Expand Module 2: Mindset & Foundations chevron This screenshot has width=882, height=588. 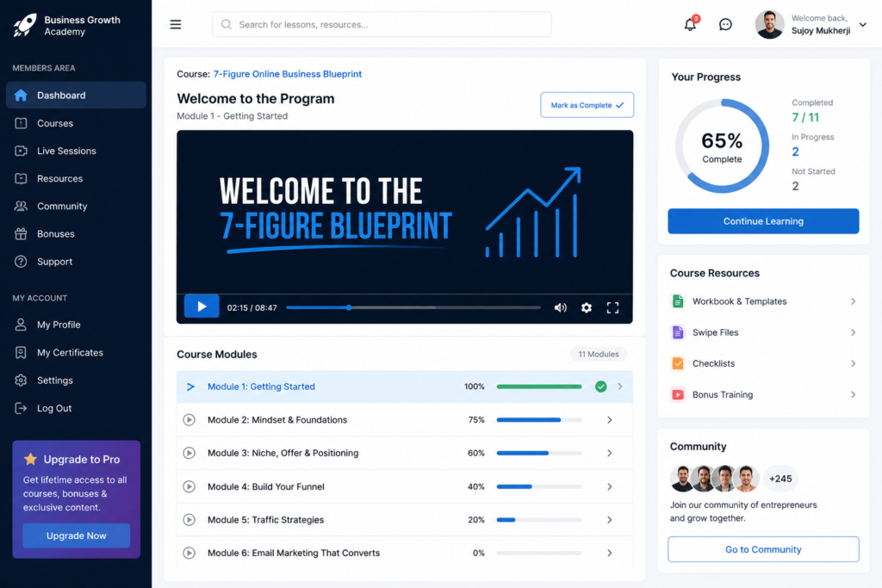point(609,420)
